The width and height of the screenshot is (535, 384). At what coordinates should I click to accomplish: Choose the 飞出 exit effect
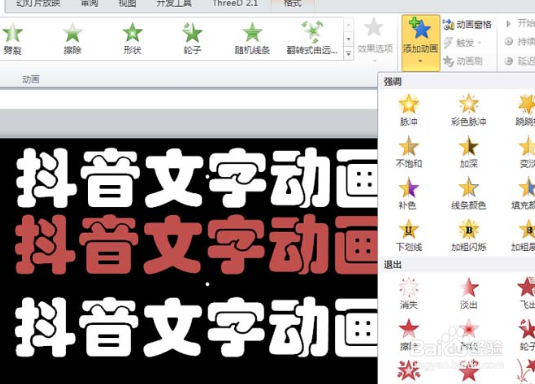(x=527, y=294)
